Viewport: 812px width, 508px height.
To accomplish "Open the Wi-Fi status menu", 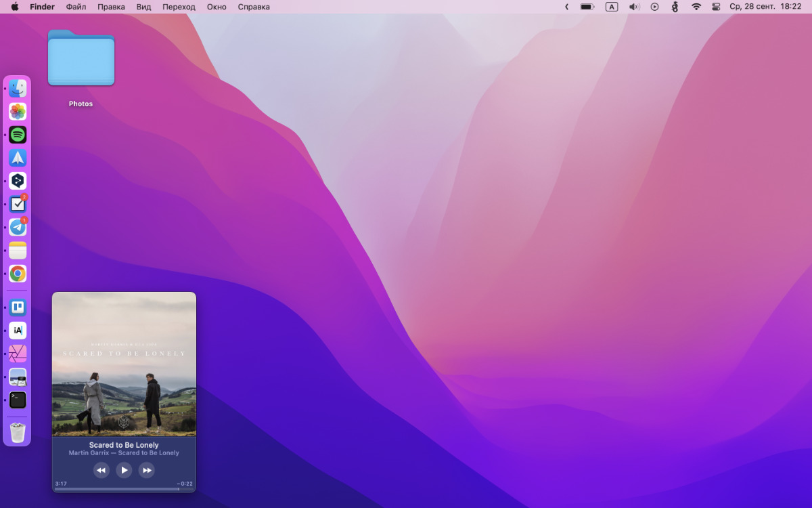I will [x=696, y=7].
